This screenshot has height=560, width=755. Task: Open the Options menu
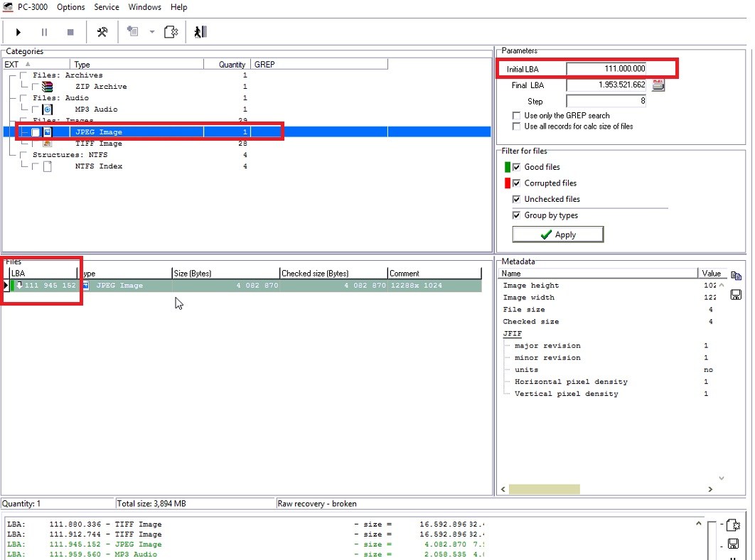[70, 7]
